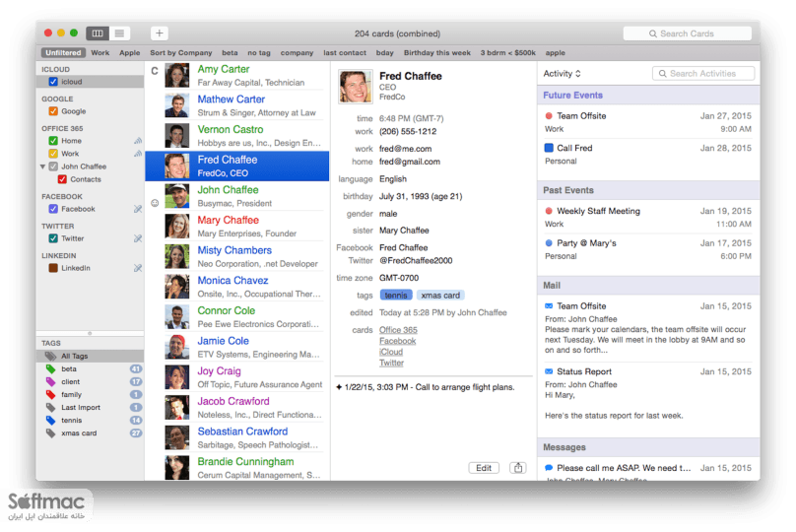Click blue square of Call Fred event
The height and width of the screenshot is (532, 796).
[x=549, y=148]
